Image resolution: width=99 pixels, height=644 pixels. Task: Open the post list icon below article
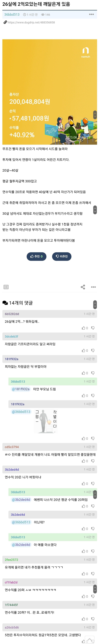(6, 287)
